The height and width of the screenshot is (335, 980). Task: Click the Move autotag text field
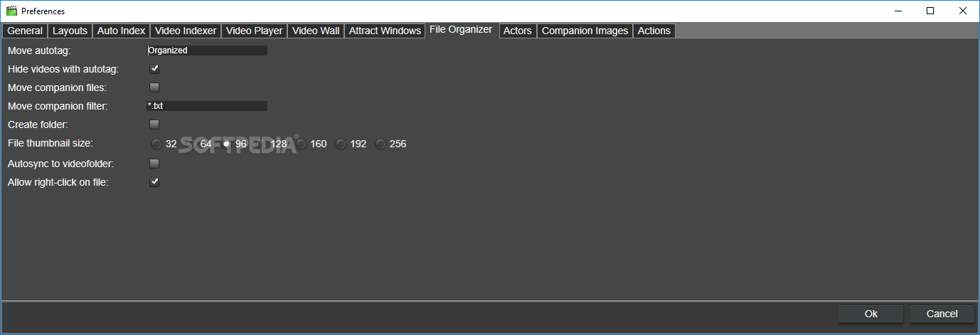tap(207, 50)
